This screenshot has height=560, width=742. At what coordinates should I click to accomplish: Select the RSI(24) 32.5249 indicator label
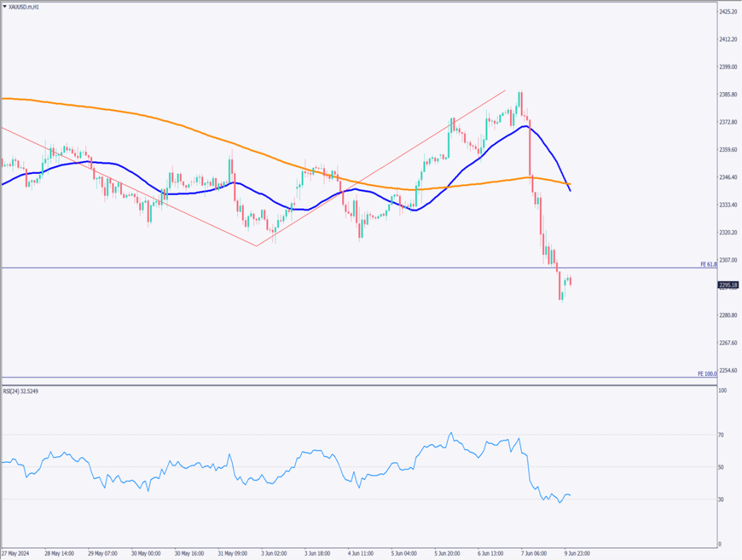22,390
